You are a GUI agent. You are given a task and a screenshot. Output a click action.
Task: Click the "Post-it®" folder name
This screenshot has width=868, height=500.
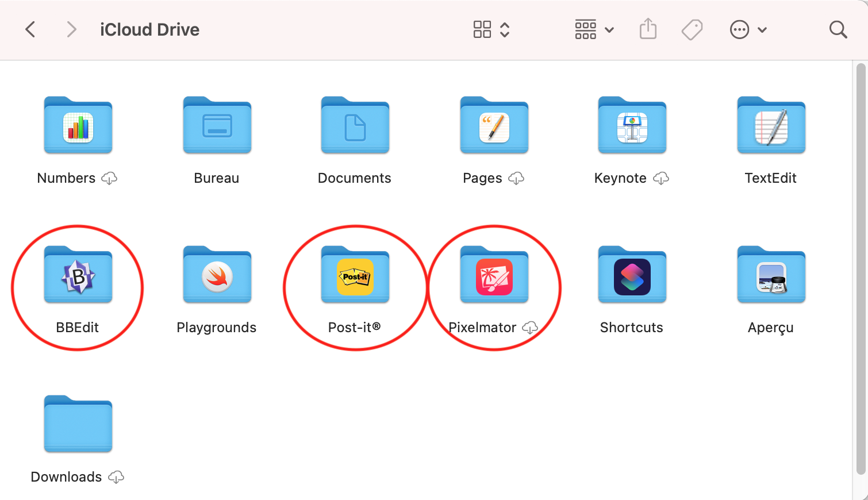coord(355,328)
